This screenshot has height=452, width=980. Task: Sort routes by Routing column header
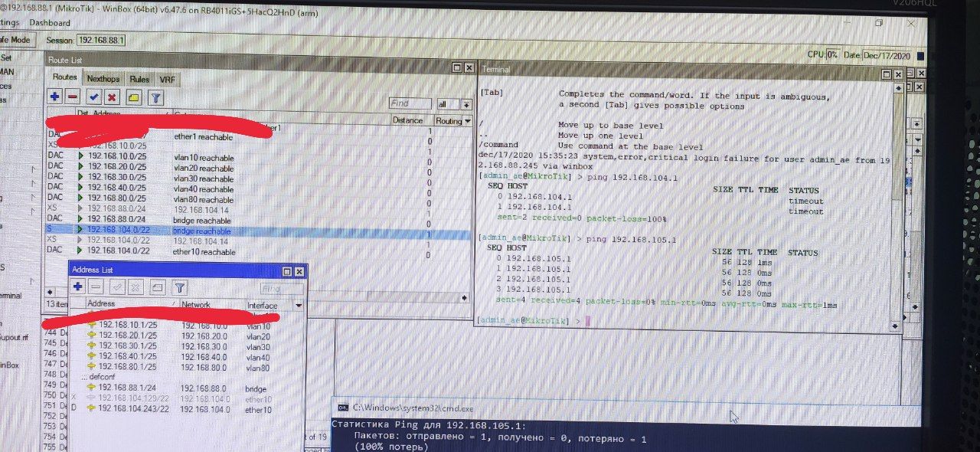click(x=449, y=121)
